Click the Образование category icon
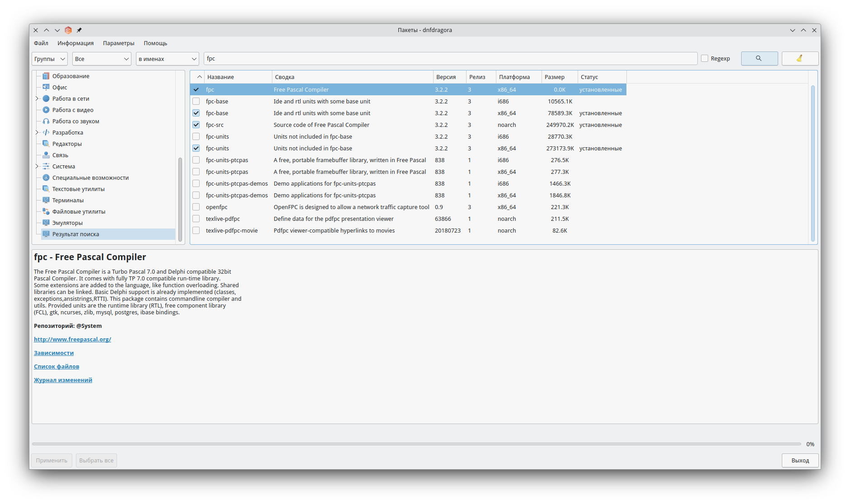Image resolution: width=850 pixels, height=504 pixels. (46, 76)
